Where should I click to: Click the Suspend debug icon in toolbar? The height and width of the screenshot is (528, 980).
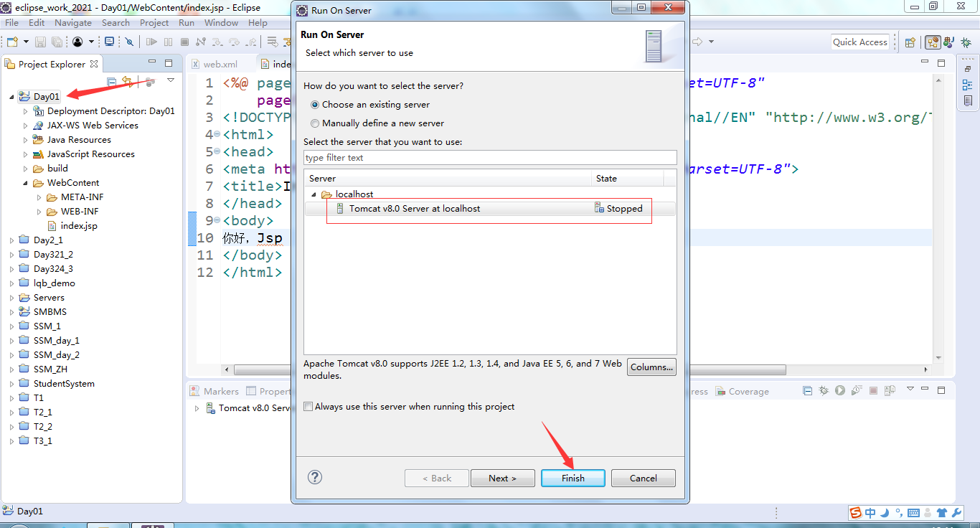(x=168, y=42)
